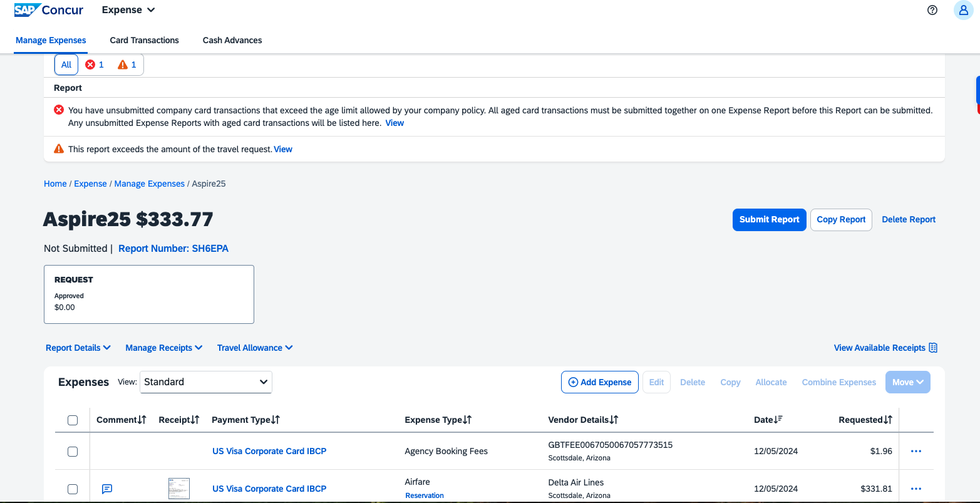The height and width of the screenshot is (503, 980).
Task: Sort expenses by Payment Type column
Action: [246, 420]
